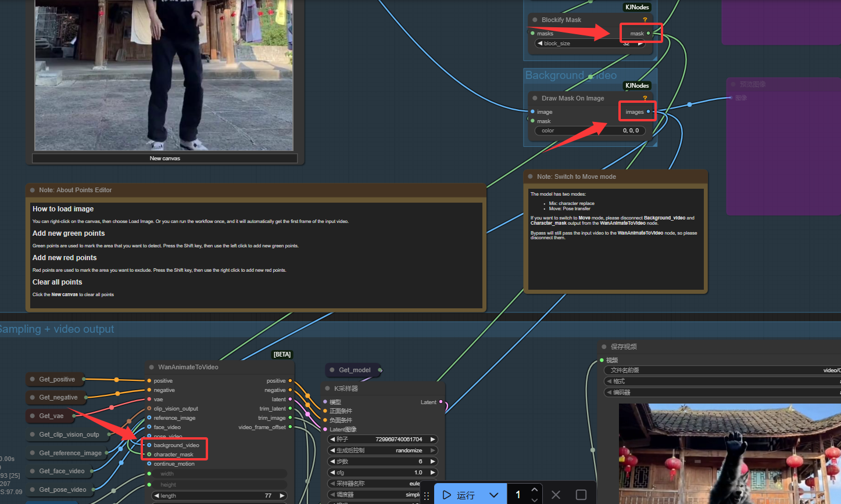This screenshot has height=504, width=841.
Task: Open the 采样器名称 sampler dropdown
Action: pyautogui.click(x=383, y=484)
